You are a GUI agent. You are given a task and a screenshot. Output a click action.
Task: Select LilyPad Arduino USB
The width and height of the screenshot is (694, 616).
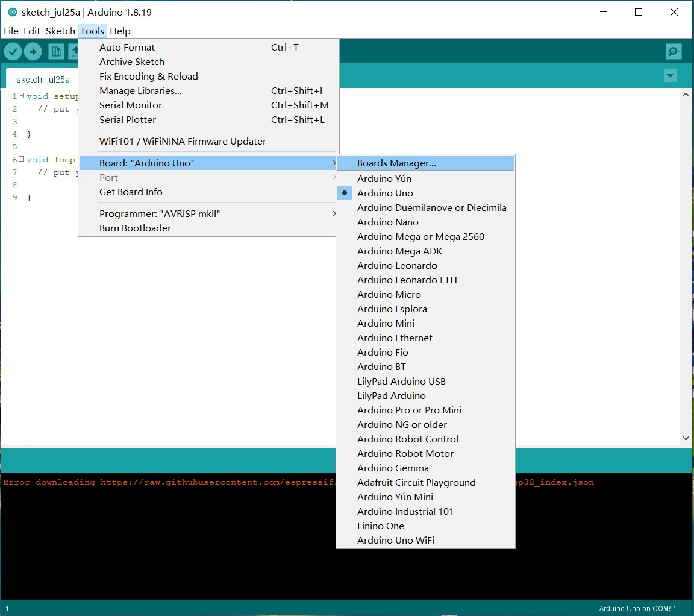pyautogui.click(x=425, y=382)
